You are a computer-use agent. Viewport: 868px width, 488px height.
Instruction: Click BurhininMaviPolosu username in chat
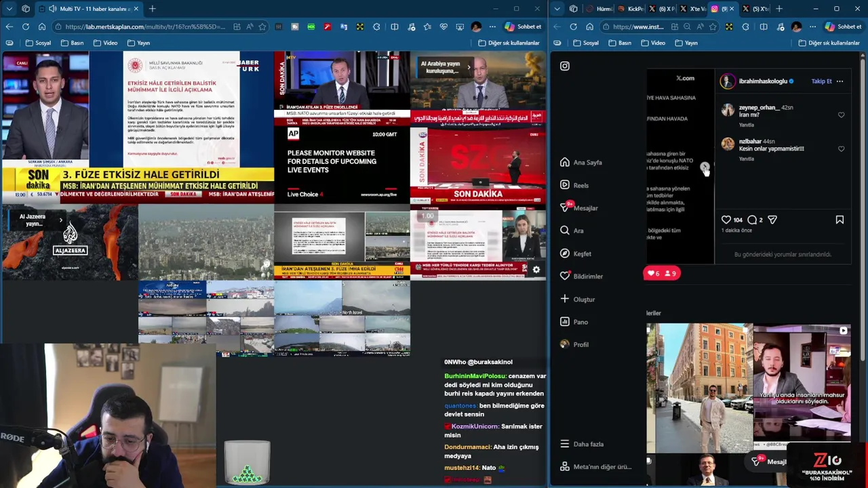point(475,375)
